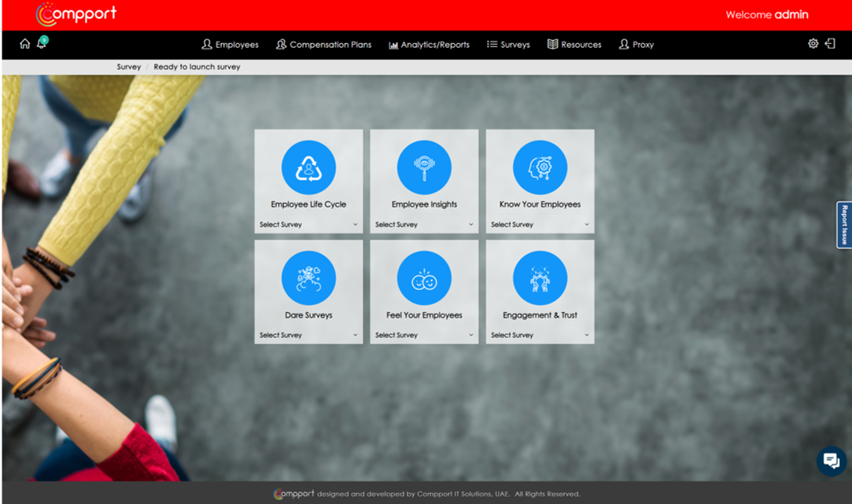The height and width of the screenshot is (504, 852).
Task: Click the footer Compport logo
Action: click(293, 494)
